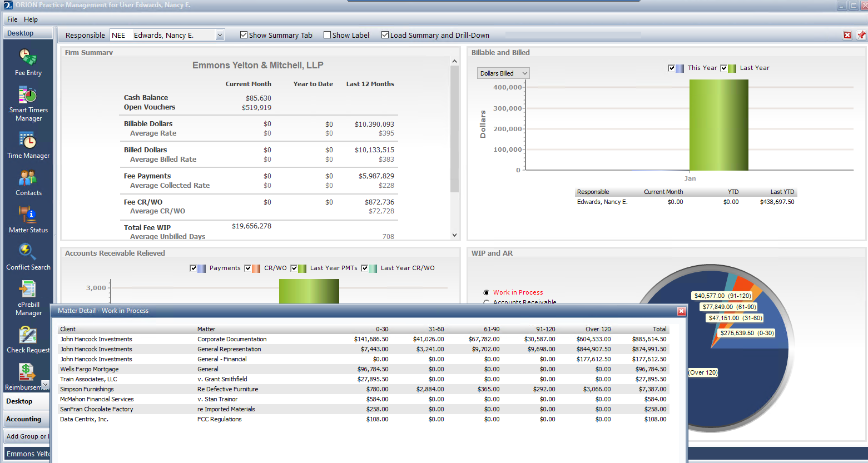Uncheck Show Summary Tab
Screen dimensions: 868x463
click(x=244, y=34)
